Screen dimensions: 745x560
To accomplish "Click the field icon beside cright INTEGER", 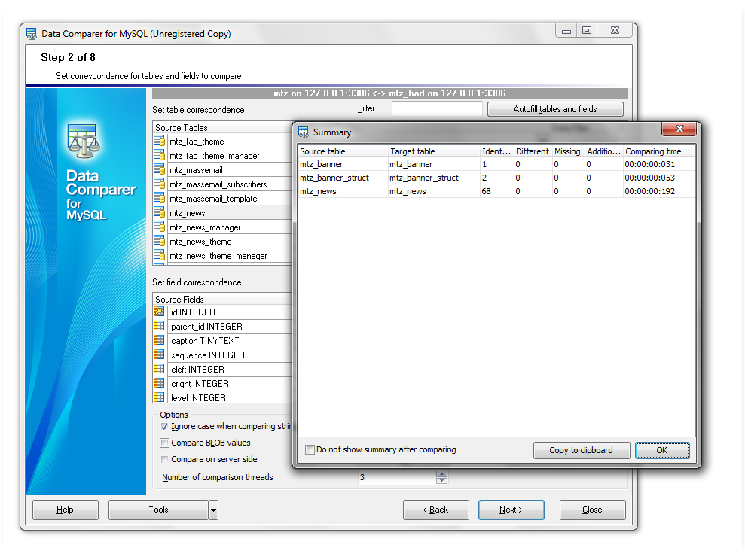I will point(159,382).
